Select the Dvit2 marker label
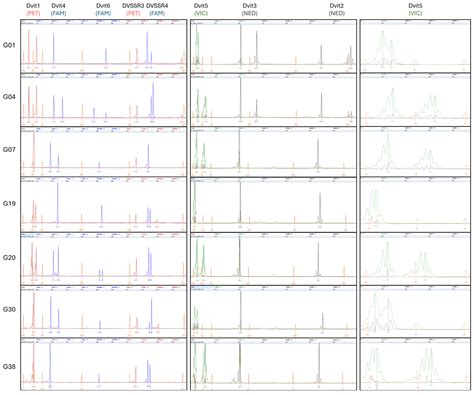 (337, 6)
